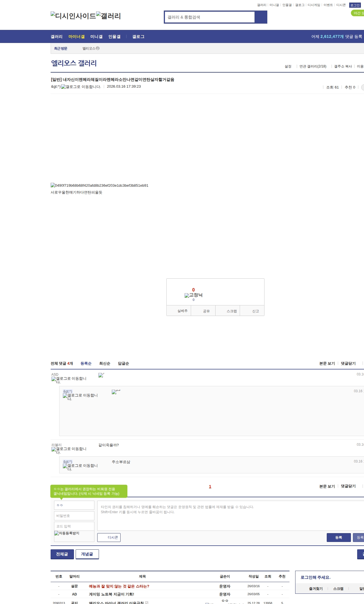Screen dimensions: 364x604
Task: Click the 자동등록방지 captcha image
Action: click(67, 533)
